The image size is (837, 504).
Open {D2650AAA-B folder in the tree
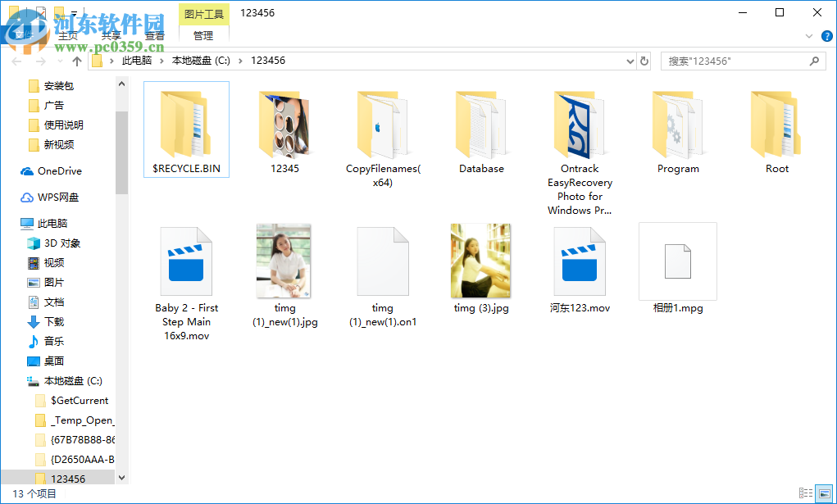pos(75,460)
